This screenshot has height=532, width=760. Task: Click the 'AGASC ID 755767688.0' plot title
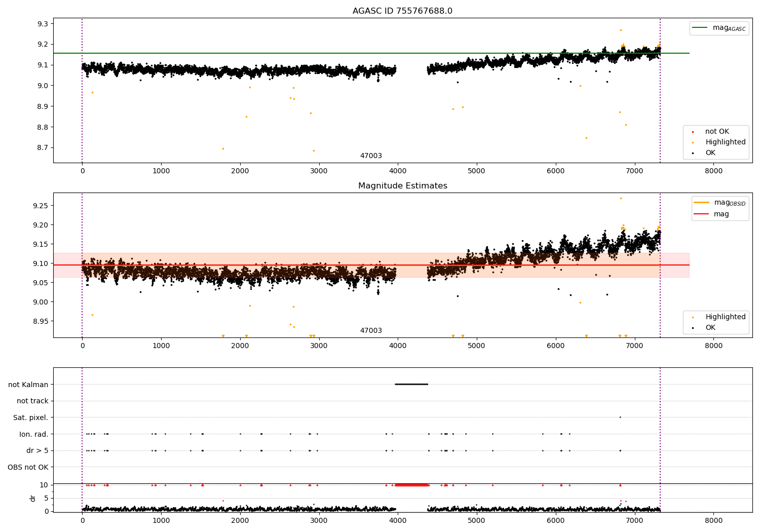click(x=402, y=11)
